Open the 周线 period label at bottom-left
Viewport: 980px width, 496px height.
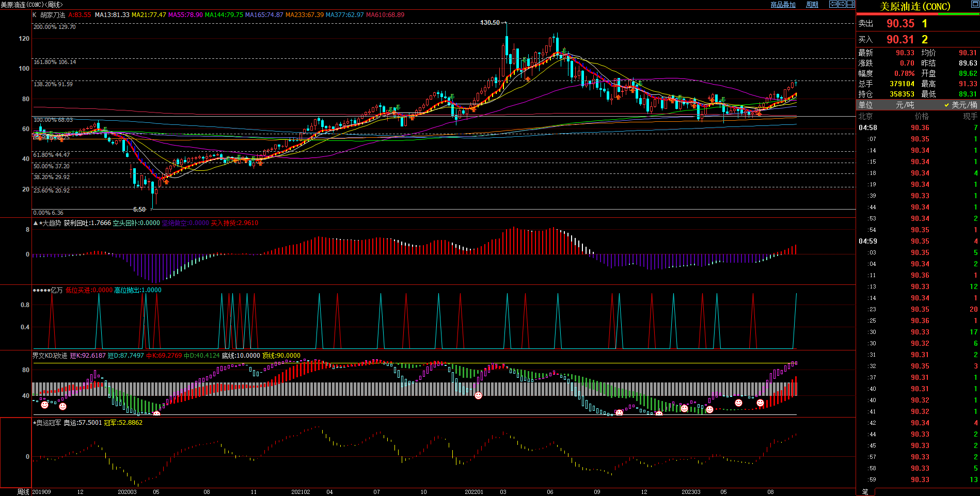click(x=23, y=492)
